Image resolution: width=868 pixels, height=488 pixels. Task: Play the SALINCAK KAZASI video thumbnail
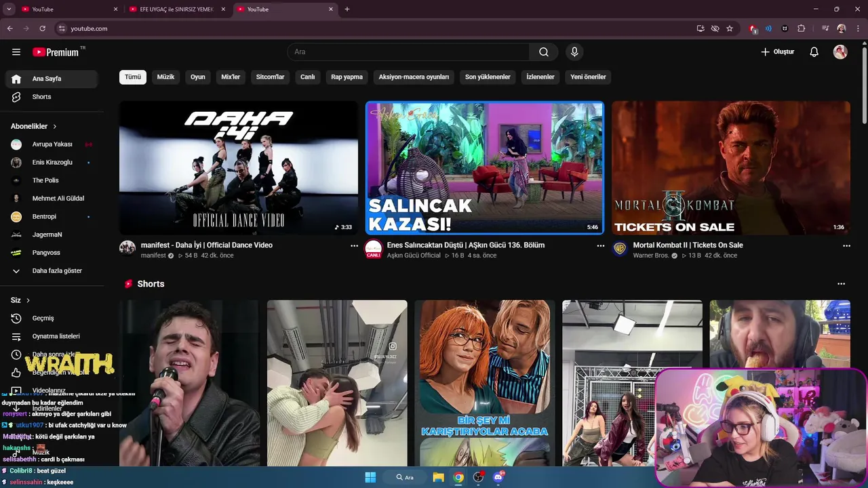484,168
